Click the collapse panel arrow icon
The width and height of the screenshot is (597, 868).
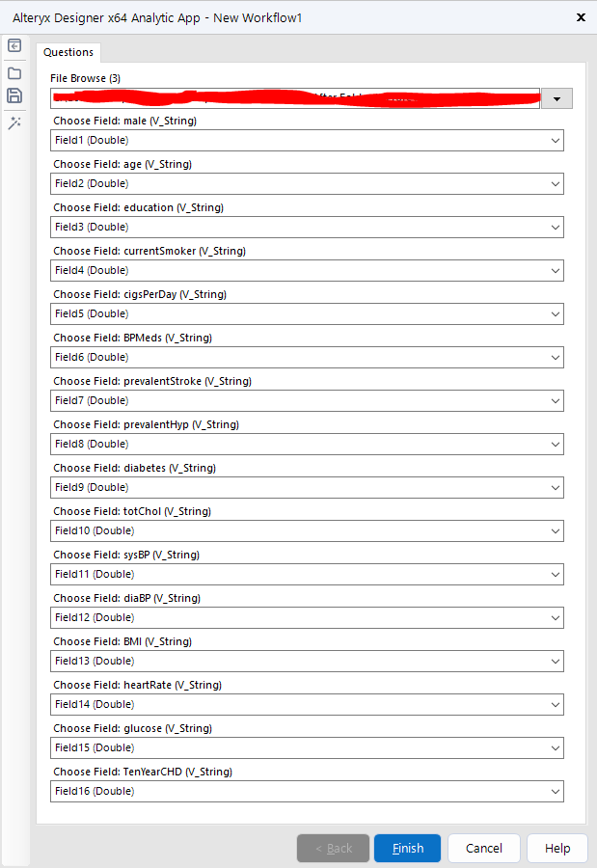14,45
